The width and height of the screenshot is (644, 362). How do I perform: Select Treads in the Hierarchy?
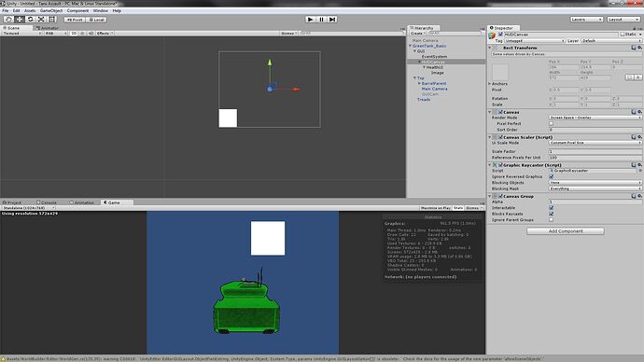tap(424, 99)
